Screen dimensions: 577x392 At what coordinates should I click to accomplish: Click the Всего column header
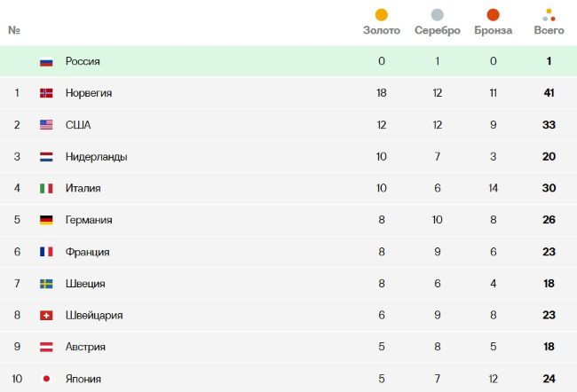(x=549, y=31)
